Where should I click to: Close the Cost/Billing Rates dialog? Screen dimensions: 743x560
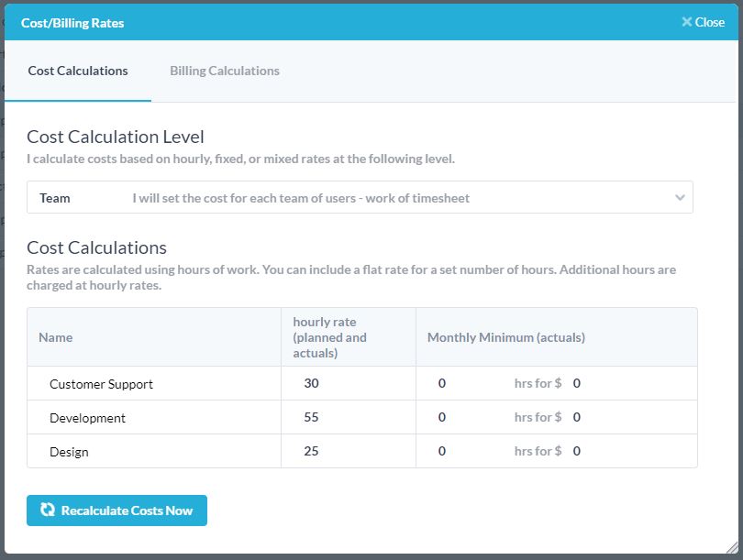point(703,22)
